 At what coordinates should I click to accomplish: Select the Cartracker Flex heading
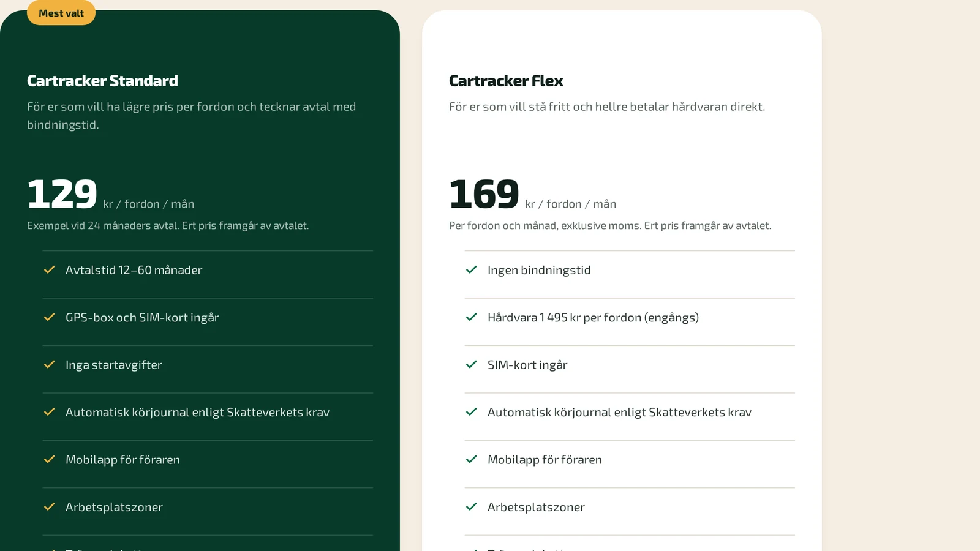506,81
